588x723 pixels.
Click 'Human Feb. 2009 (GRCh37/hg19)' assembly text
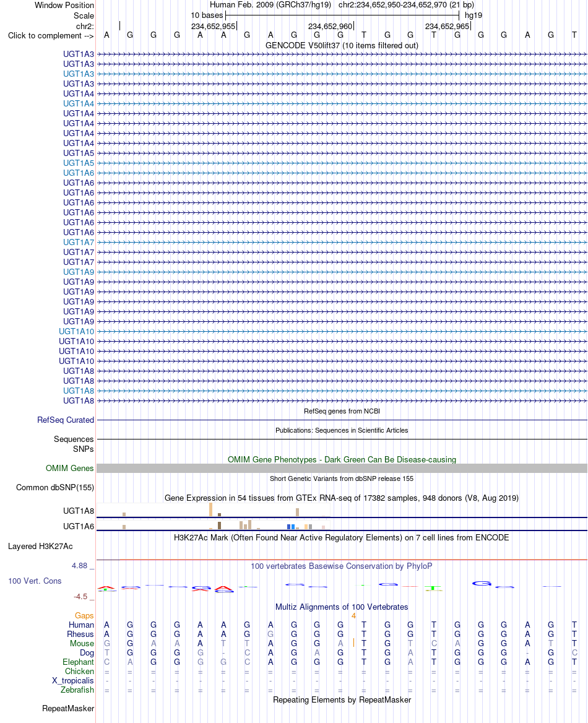click(x=270, y=4)
